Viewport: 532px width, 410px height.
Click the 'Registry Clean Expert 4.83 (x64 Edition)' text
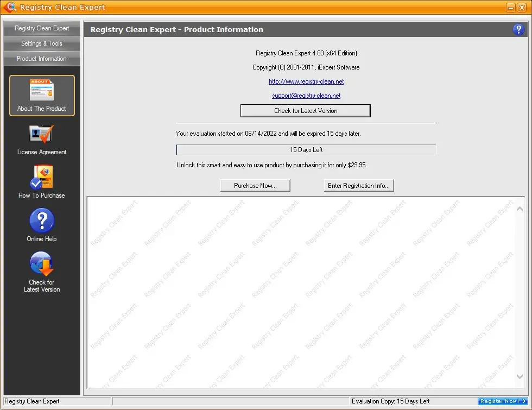coord(306,53)
